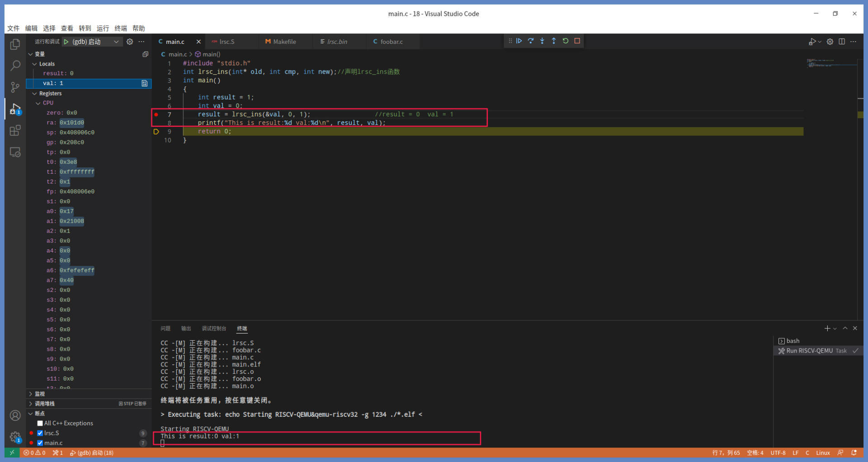Enable the All C++ Exceptions checkbox
Viewport: 868px width, 462px height.
[x=40, y=424]
